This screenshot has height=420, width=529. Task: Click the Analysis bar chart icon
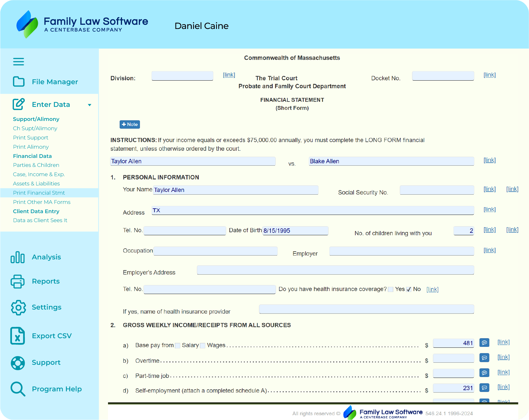[18, 257]
